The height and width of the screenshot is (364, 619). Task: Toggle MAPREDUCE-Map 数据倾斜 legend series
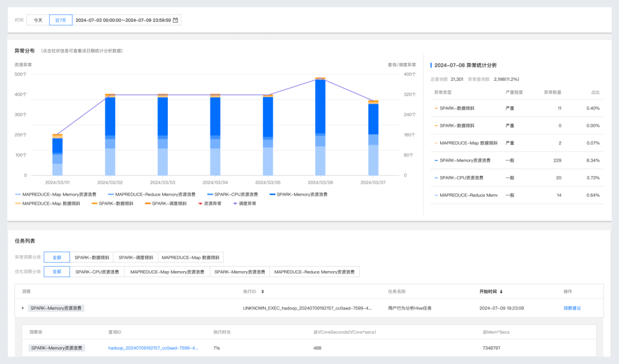point(48,203)
